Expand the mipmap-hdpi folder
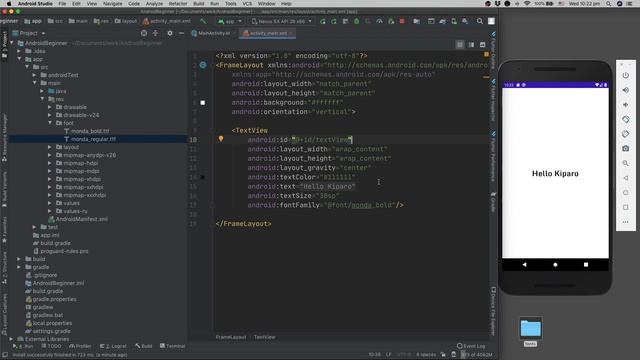Image resolution: width=640 pixels, height=360 pixels. (x=50, y=163)
